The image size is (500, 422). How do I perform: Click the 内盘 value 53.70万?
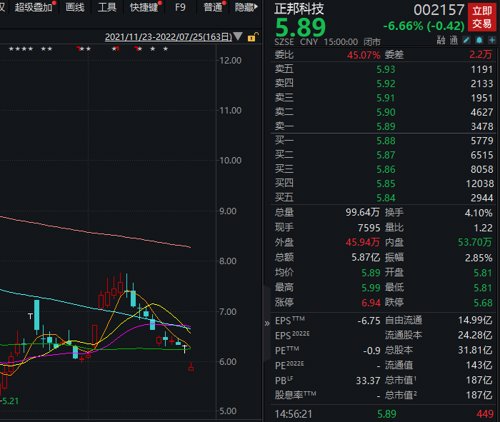pyautogui.click(x=475, y=242)
